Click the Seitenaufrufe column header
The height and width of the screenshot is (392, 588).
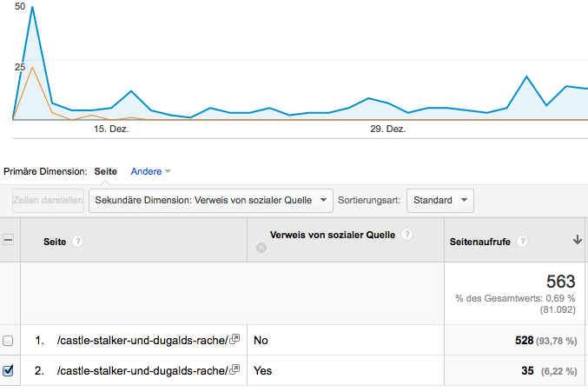click(x=479, y=242)
